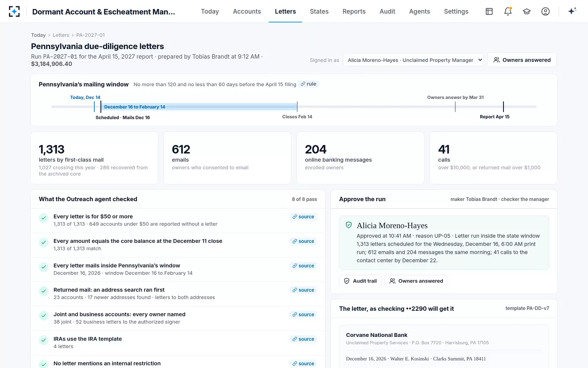Open the Reports tab

click(354, 11)
